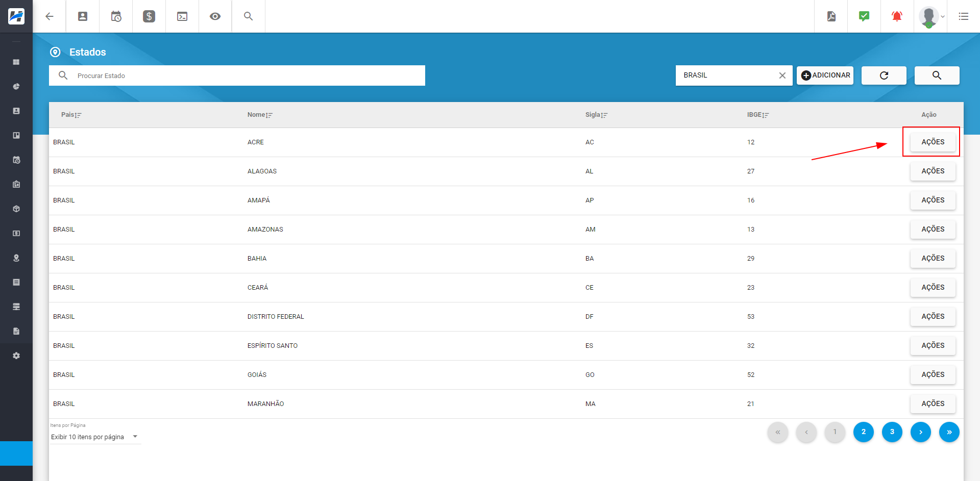Go to page 2 of results
Screen dimensions: 980x481
[864, 432]
